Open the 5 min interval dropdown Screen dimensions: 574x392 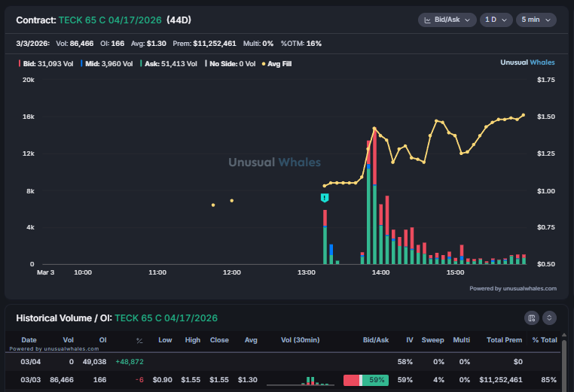pyautogui.click(x=536, y=20)
